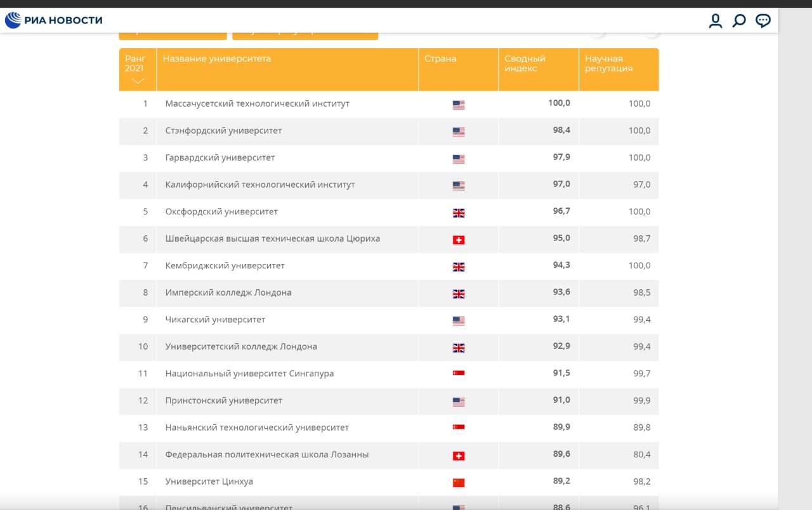Click reputation value 89,8
The height and width of the screenshot is (510, 812).
click(642, 428)
